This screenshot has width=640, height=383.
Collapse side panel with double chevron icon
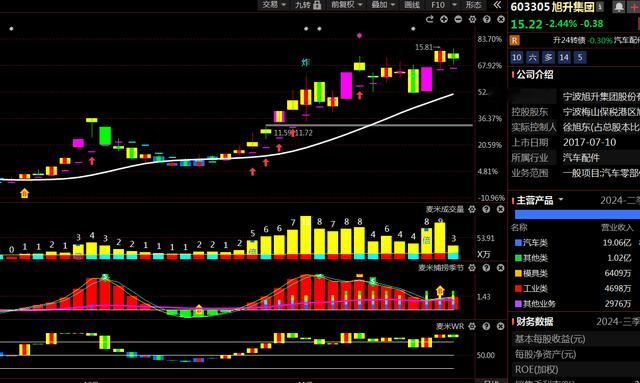pyautogui.click(x=497, y=5)
